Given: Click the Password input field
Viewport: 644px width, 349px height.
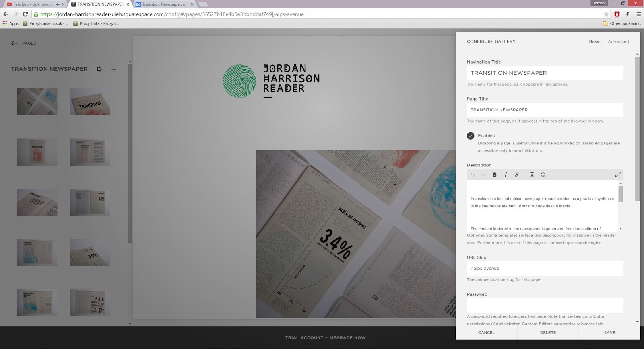Looking at the screenshot, I should [545, 305].
